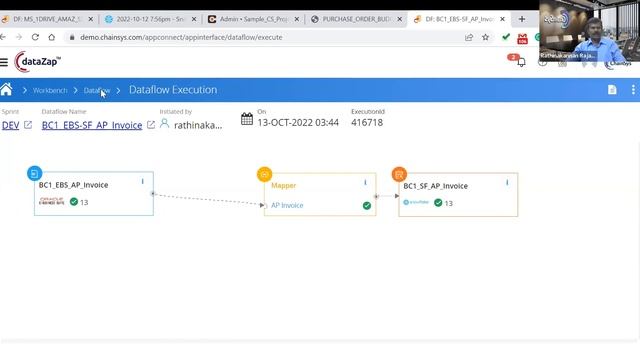Click the green checkmark browser extension
This screenshot has width=640, height=360.
pyautogui.click(x=506, y=38)
